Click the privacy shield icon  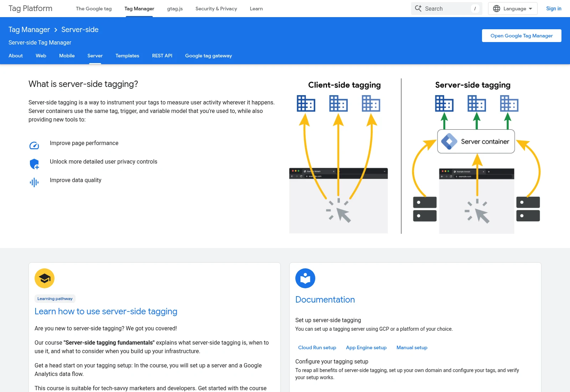click(34, 164)
